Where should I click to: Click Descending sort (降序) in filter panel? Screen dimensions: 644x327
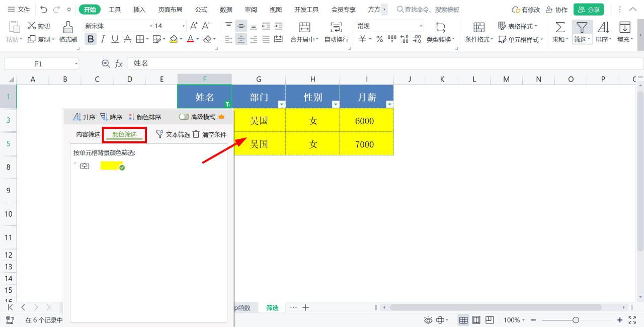111,117
